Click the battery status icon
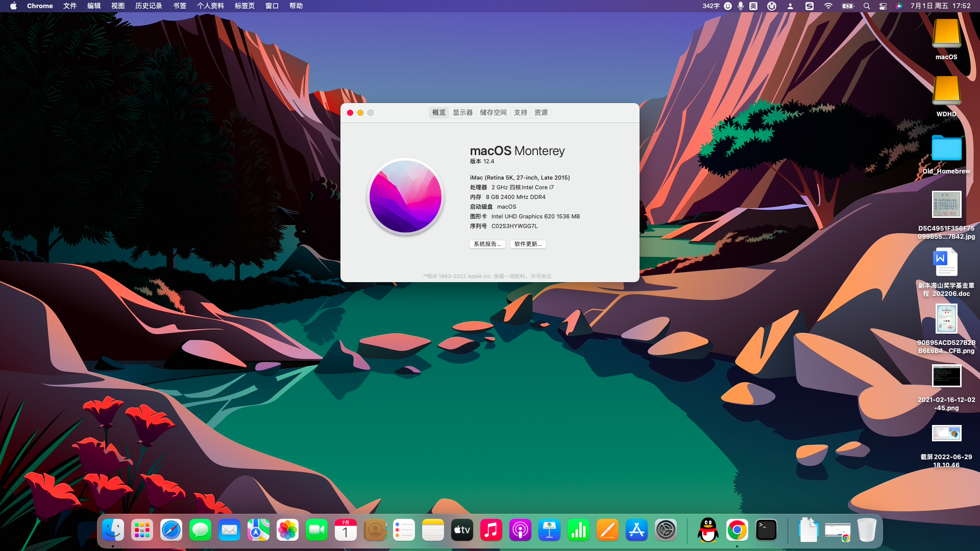This screenshot has height=551, width=980. [x=848, y=6]
